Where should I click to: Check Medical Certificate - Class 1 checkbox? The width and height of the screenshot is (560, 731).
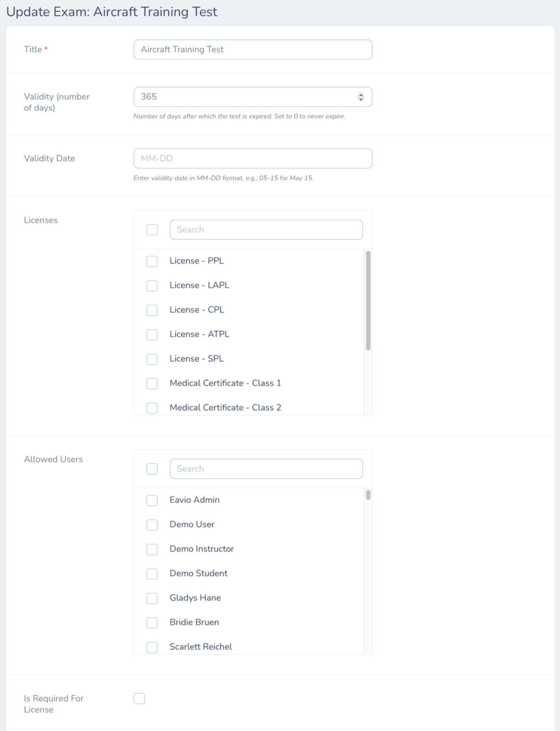[152, 384]
